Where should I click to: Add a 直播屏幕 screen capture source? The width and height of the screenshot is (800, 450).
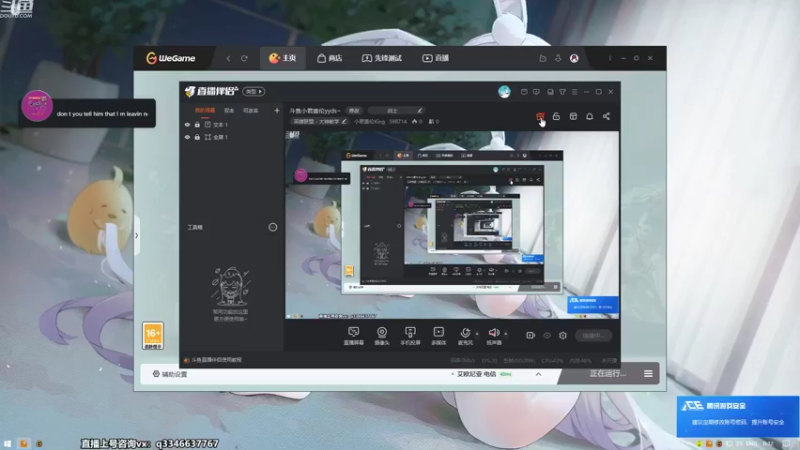click(x=354, y=336)
